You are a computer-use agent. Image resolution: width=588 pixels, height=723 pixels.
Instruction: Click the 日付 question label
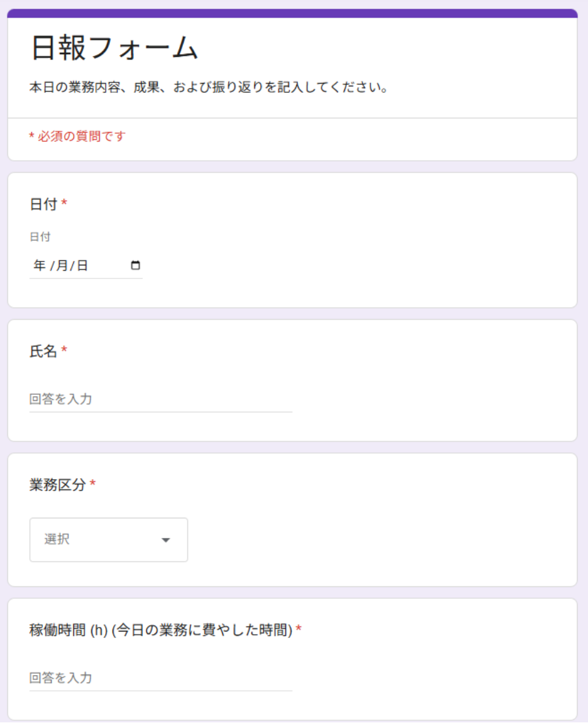pos(44,204)
